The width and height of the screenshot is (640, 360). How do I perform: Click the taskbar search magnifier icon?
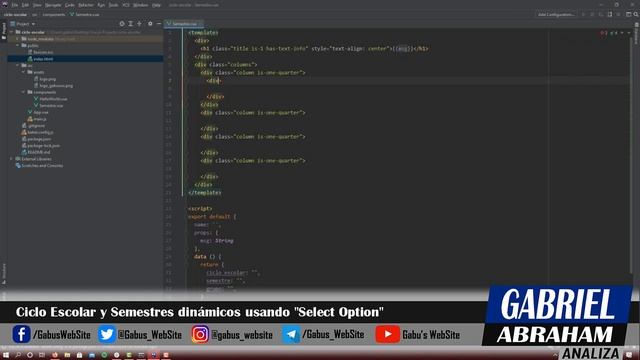tap(18, 355)
